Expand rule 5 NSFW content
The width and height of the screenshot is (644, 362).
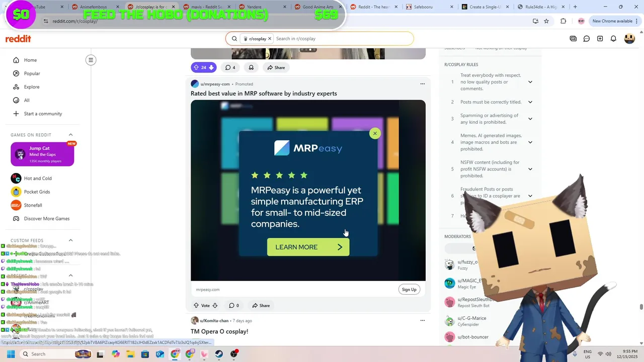530,169
